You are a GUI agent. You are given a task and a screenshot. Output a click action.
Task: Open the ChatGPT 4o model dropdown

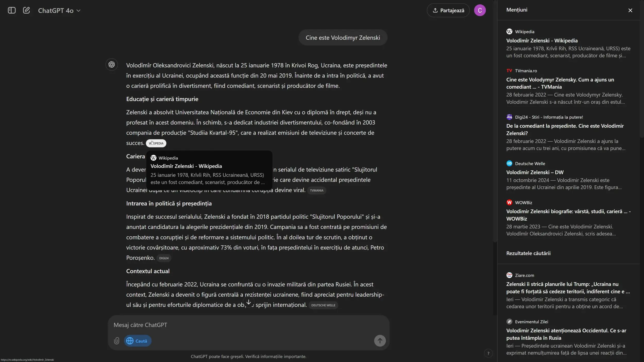[x=59, y=11]
